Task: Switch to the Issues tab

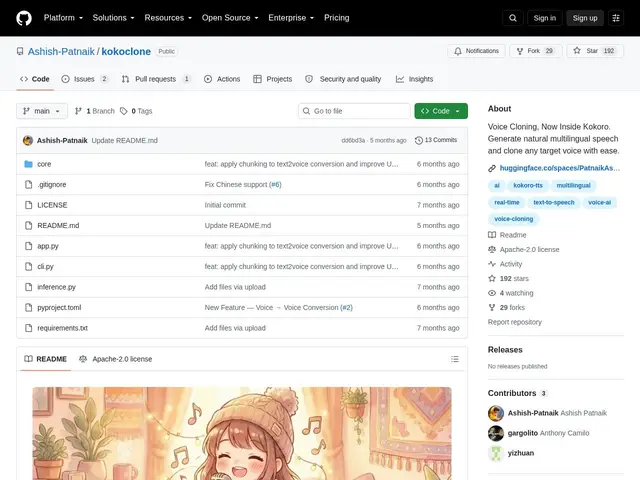Action: pos(85,79)
